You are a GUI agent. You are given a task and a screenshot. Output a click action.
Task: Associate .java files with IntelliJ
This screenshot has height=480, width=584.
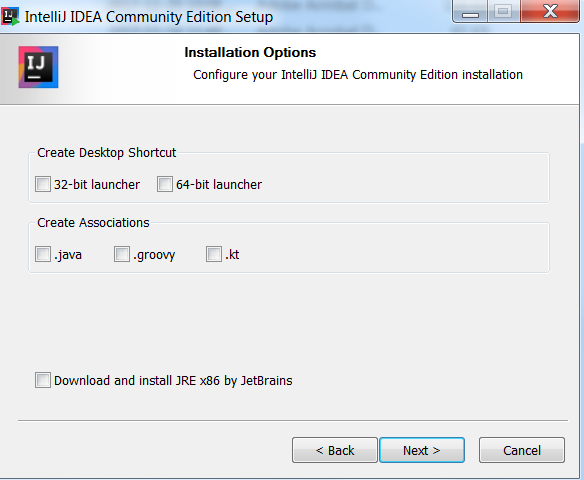[x=43, y=254]
